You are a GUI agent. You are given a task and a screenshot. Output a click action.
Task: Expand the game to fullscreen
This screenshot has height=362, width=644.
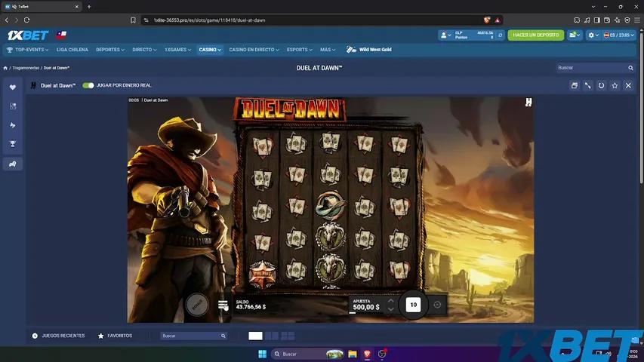coord(587,85)
